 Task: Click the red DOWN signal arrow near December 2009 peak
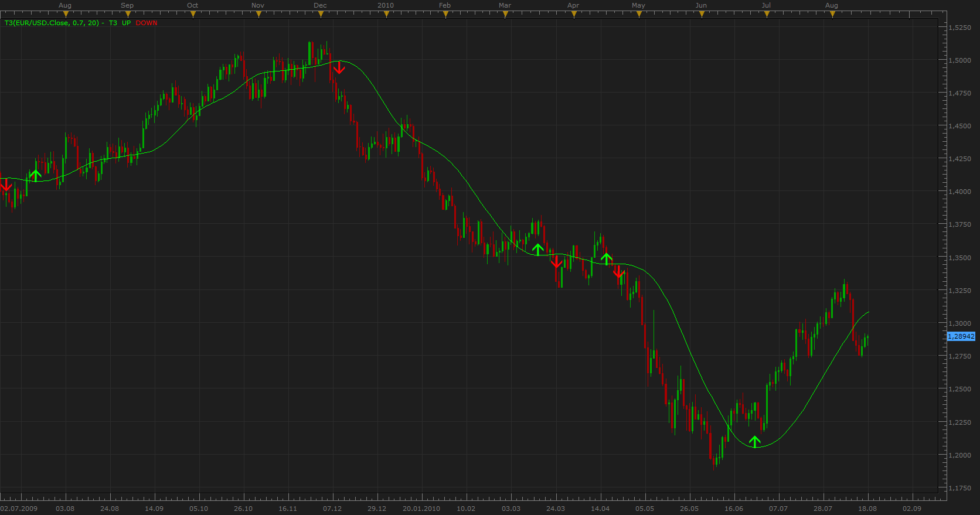coord(339,68)
